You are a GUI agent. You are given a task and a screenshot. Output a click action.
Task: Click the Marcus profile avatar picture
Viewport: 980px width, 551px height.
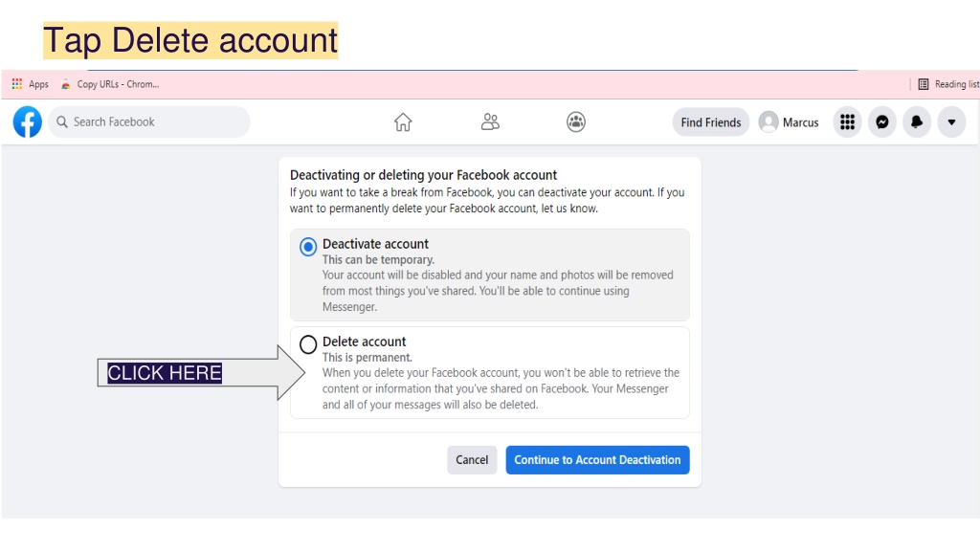pos(768,121)
